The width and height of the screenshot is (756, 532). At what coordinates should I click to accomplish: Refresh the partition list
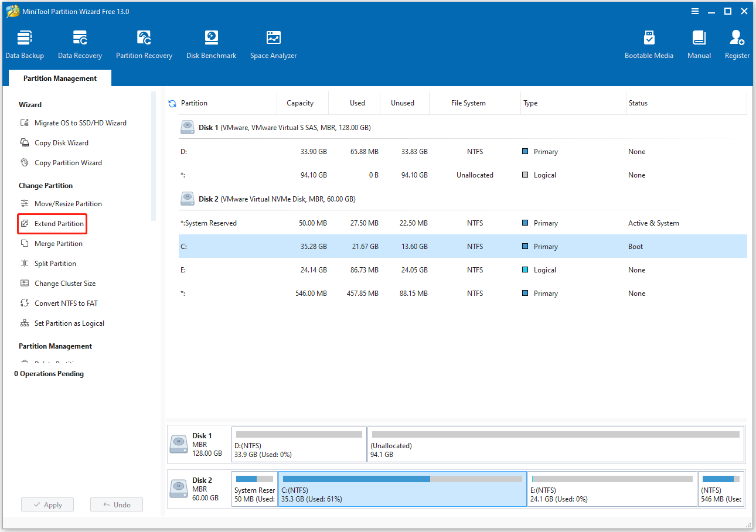(x=172, y=103)
